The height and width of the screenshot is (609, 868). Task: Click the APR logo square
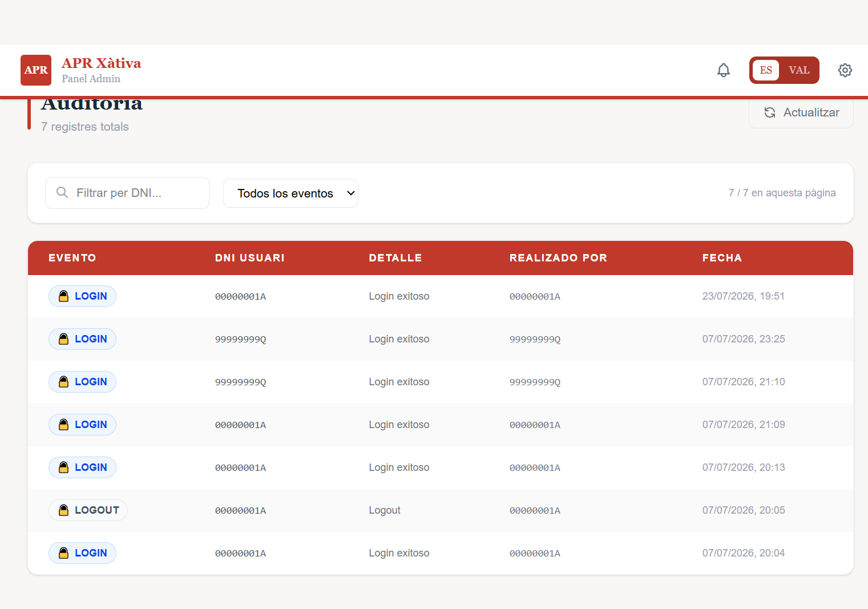(x=36, y=70)
